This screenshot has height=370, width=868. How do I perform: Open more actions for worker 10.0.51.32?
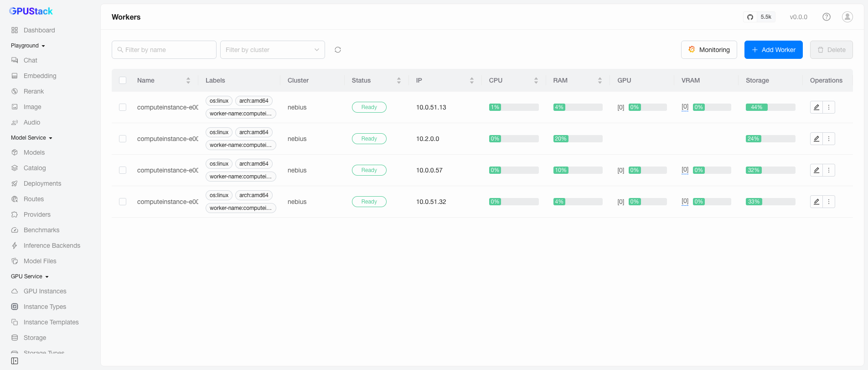coord(829,202)
